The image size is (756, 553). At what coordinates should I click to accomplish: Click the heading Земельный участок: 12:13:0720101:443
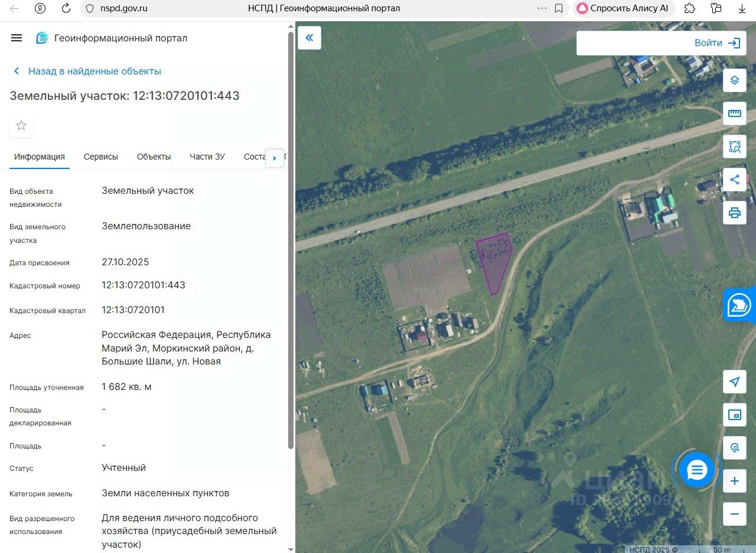click(x=125, y=96)
